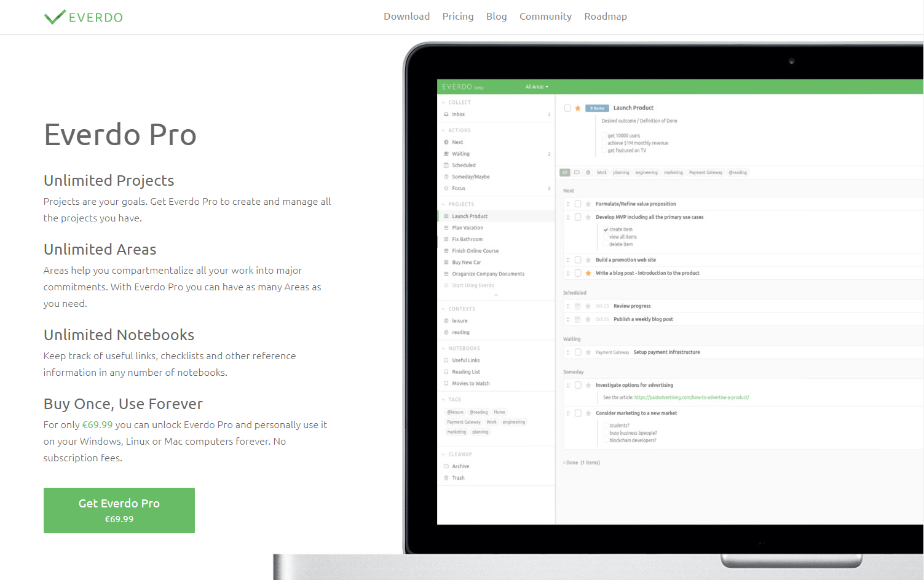Check 'Setup payment infrastructure' checkbox

578,352
